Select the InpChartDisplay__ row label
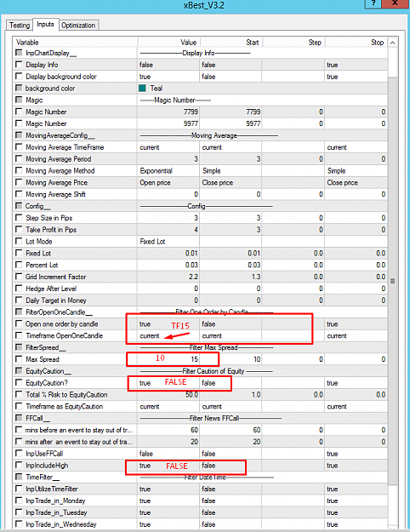This screenshot has height=532, width=410. click(51, 53)
